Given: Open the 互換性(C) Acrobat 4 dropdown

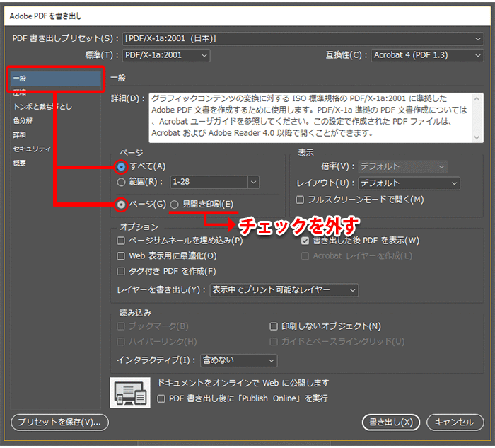Looking at the screenshot, I should click(x=427, y=55).
